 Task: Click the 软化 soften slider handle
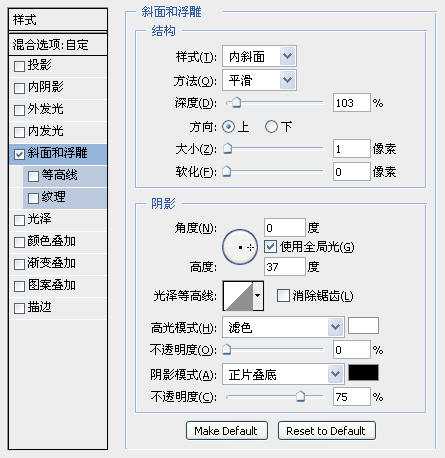227,172
